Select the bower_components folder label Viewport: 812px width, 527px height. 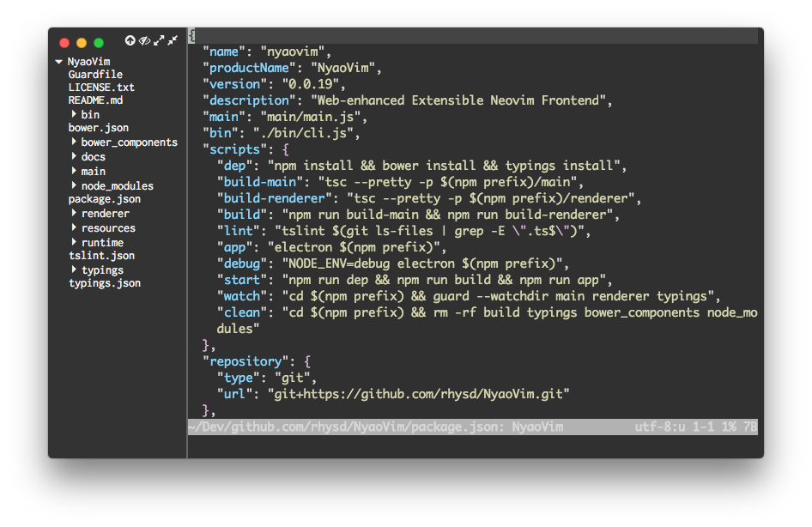129,142
